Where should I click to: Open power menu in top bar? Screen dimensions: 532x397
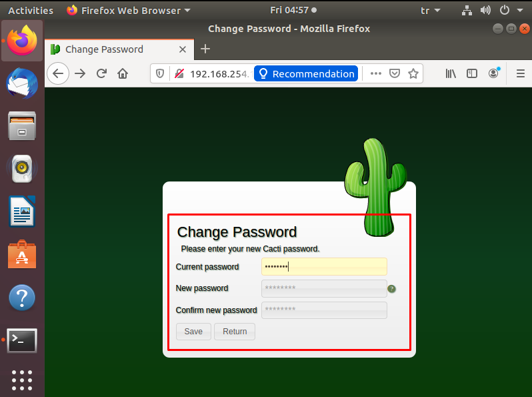click(505, 10)
